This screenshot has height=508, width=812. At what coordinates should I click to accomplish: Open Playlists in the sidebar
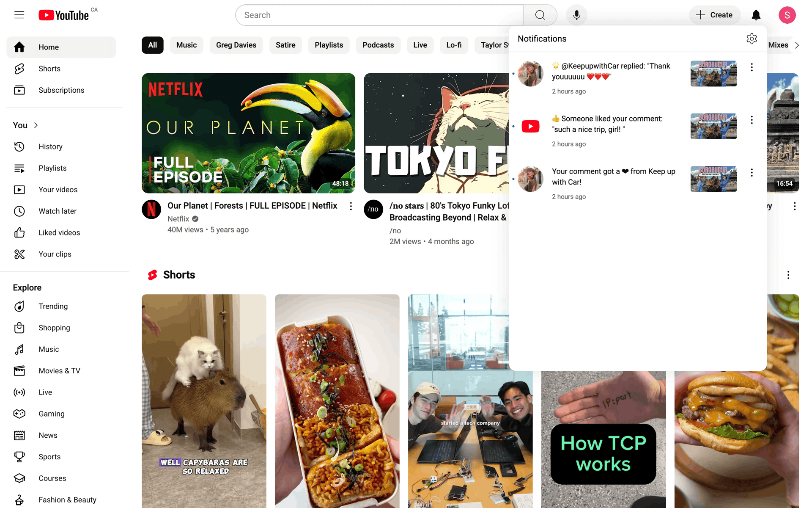click(x=61, y=168)
